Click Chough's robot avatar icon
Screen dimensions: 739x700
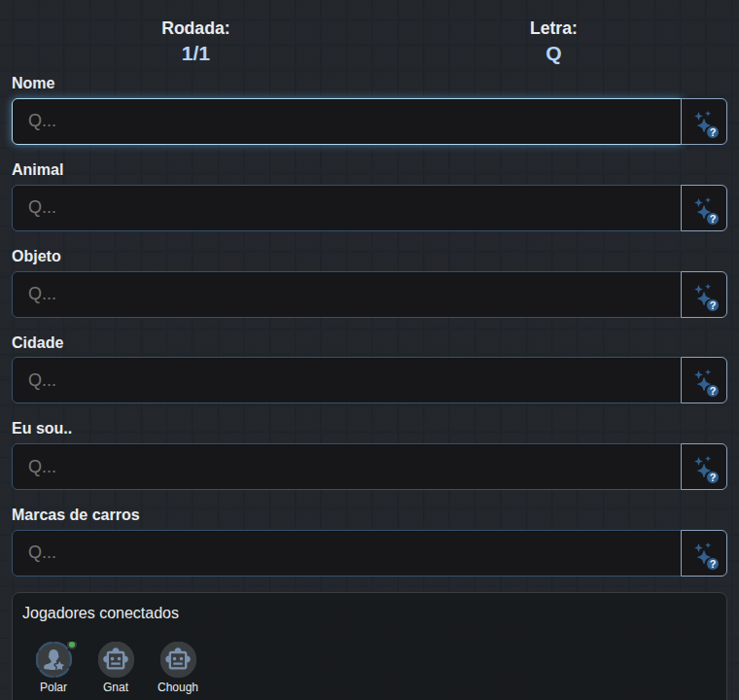pyautogui.click(x=178, y=659)
